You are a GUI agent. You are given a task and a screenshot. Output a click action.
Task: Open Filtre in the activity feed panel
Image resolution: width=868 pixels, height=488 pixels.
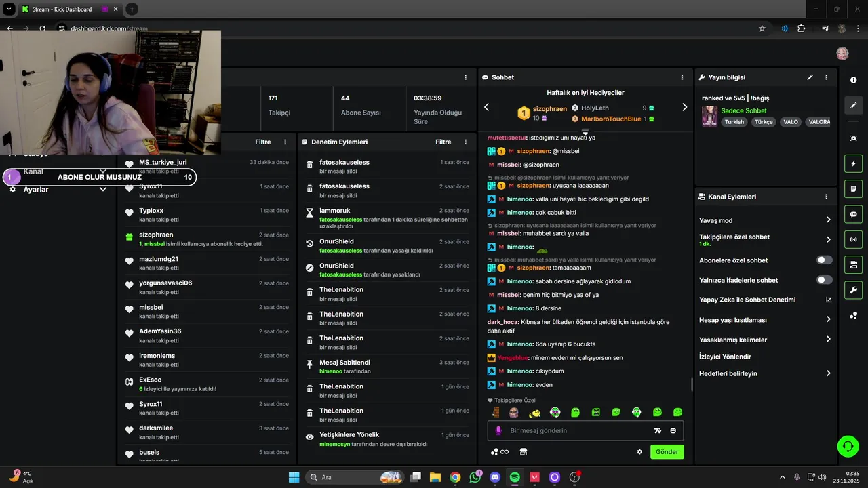click(263, 142)
